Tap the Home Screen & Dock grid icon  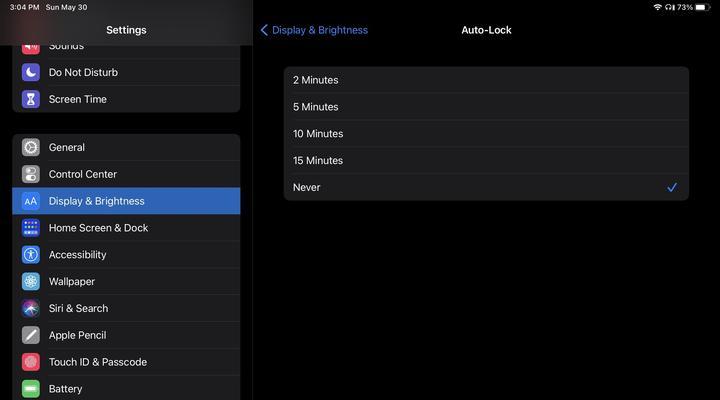click(x=31, y=228)
